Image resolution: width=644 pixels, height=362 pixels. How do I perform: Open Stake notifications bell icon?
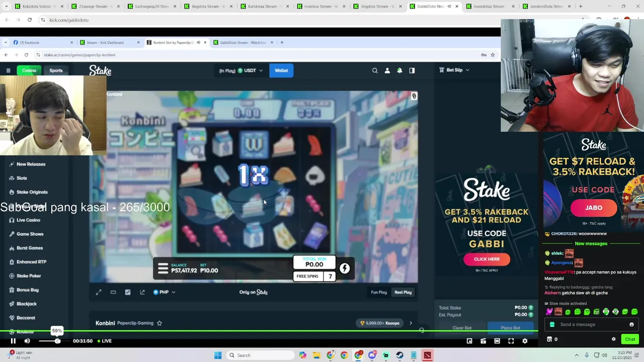coord(399,70)
